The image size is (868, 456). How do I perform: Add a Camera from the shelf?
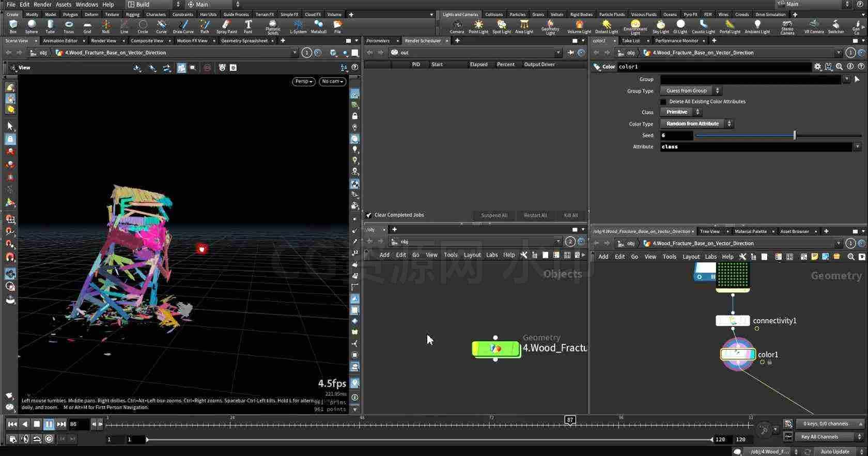tap(457, 26)
